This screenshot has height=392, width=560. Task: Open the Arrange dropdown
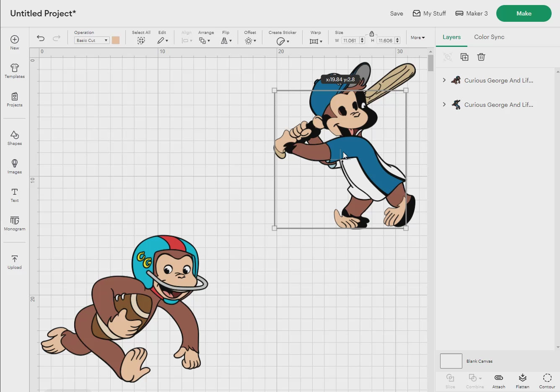205,41
